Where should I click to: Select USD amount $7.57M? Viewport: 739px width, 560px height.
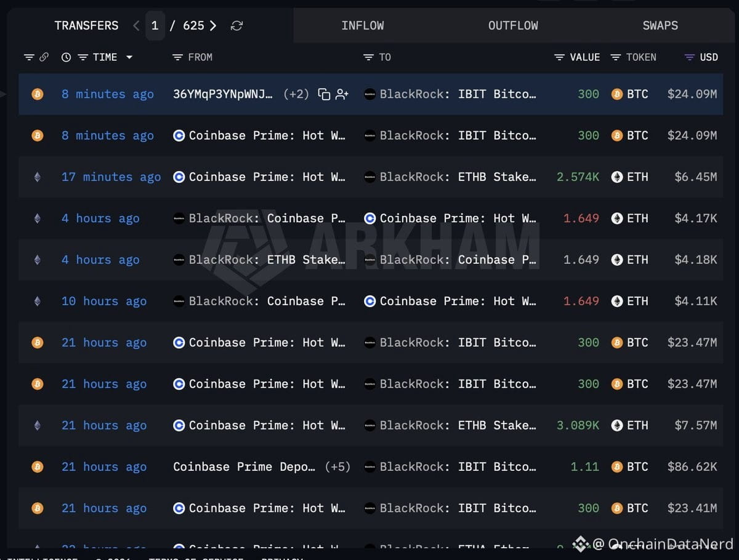click(x=695, y=426)
